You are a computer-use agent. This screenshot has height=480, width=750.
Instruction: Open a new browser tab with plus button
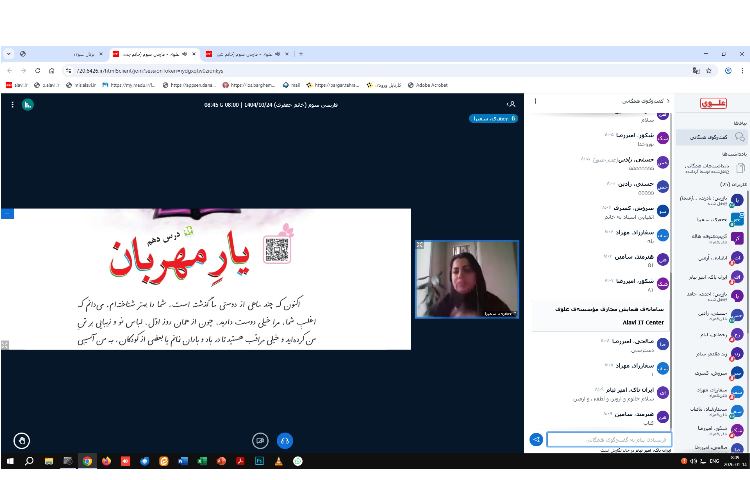[x=301, y=54]
